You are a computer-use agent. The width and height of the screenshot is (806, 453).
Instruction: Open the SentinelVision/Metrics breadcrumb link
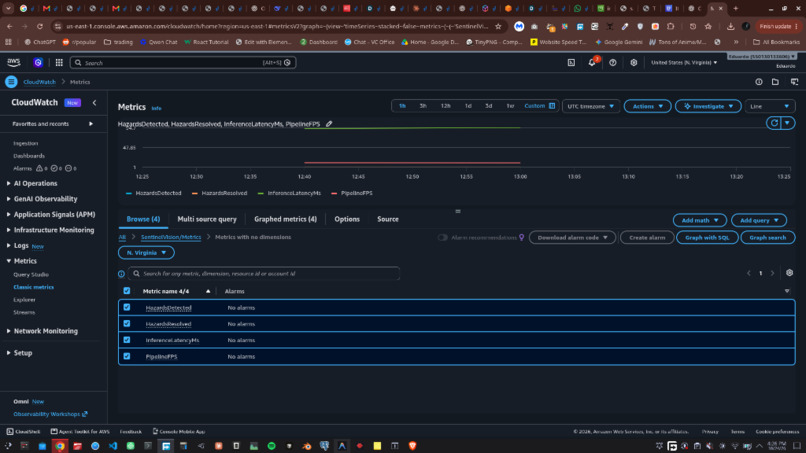point(171,237)
